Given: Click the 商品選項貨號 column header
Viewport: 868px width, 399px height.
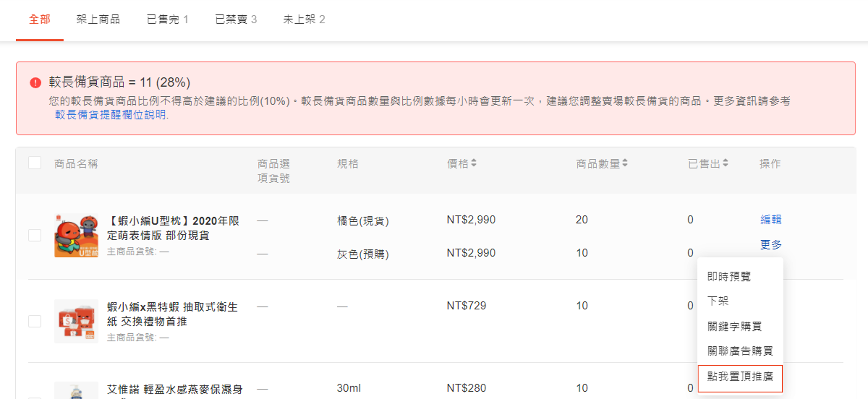Looking at the screenshot, I should click(x=274, y=171).
